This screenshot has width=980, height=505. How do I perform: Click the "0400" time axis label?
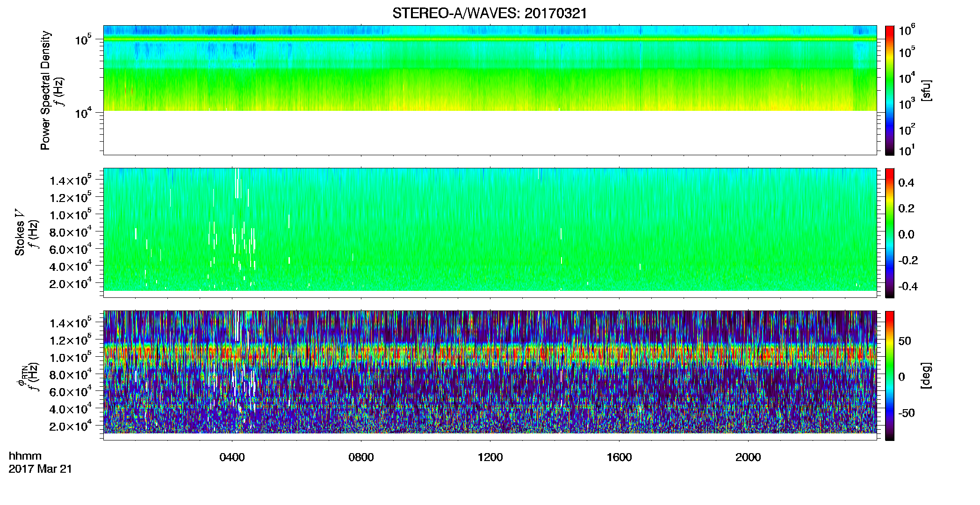[x=232, y=457]
